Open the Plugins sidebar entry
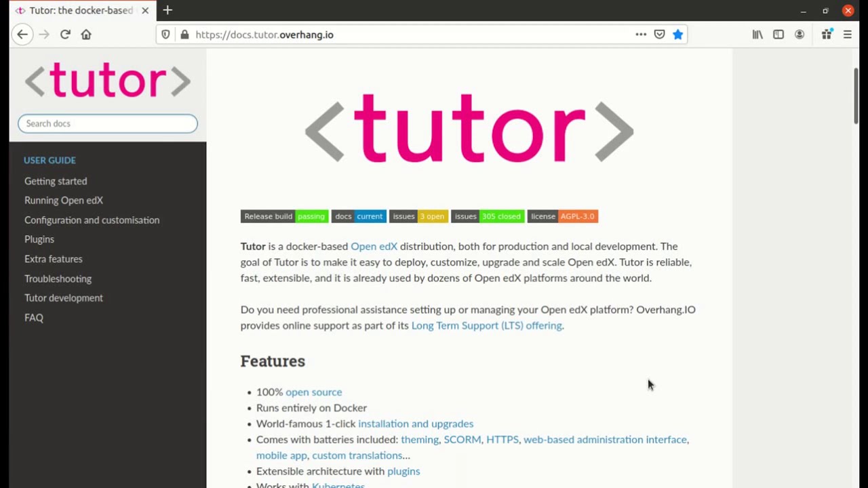 (39, 239)
